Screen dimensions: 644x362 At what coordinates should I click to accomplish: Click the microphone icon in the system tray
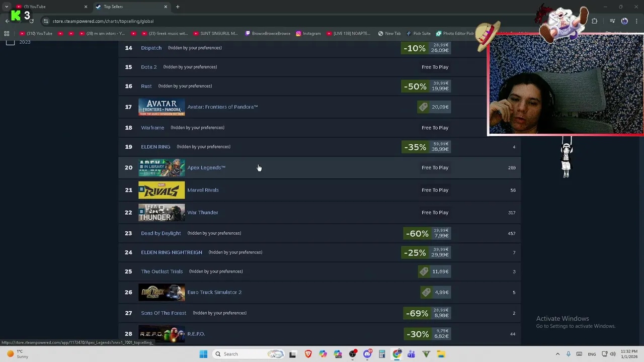point(568,354)
